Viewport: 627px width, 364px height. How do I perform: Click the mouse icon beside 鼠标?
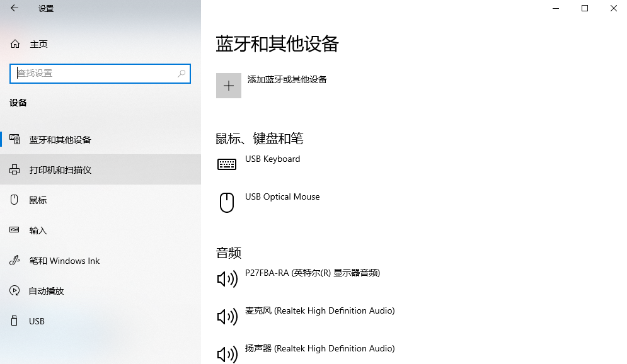pyautogui.click(x=14, y=200)
